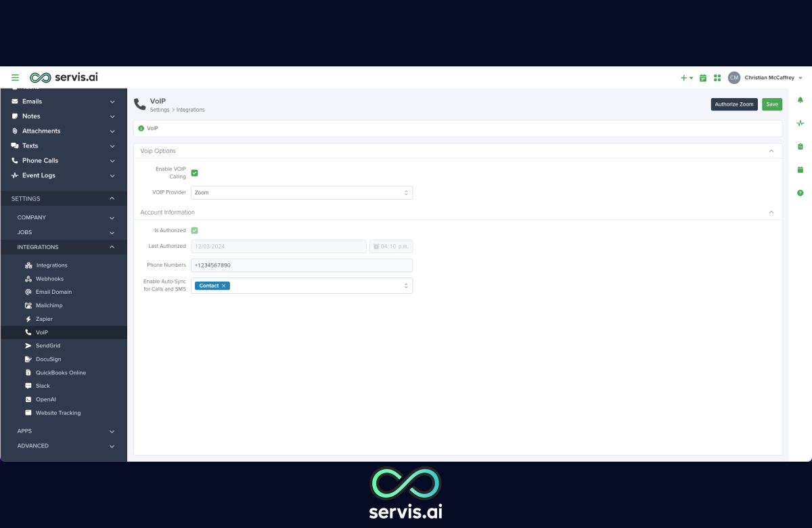Click the Phone Numbers input field
The width and height of the screenshot is (812, 528).
301,265
